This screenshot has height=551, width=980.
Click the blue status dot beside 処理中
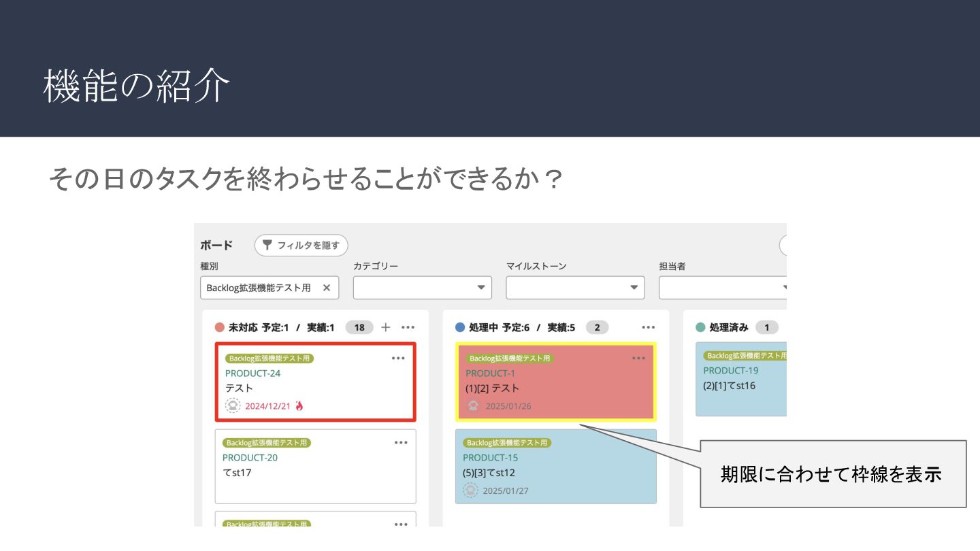pos(460,327)
